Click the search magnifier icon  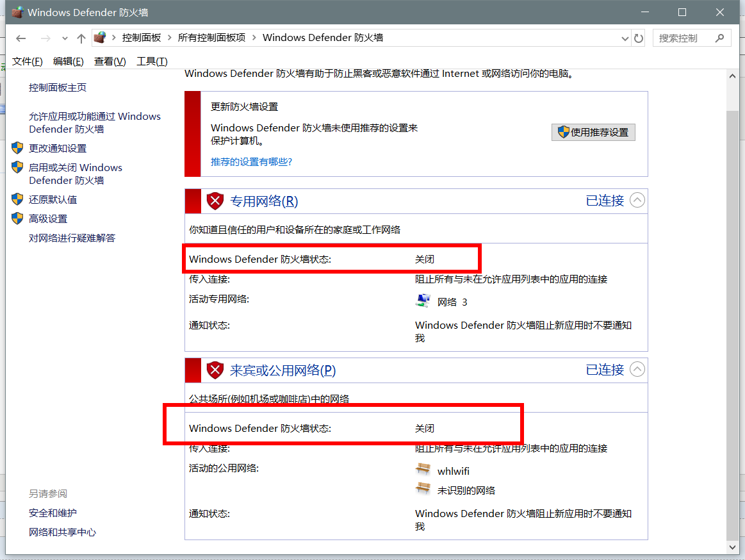click(x=719, y=38)
